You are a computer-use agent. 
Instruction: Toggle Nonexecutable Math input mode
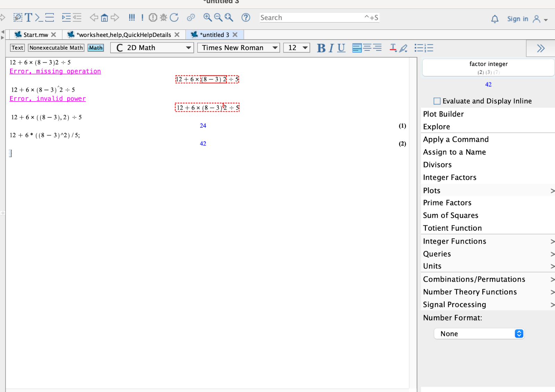(x=55, y=48)
